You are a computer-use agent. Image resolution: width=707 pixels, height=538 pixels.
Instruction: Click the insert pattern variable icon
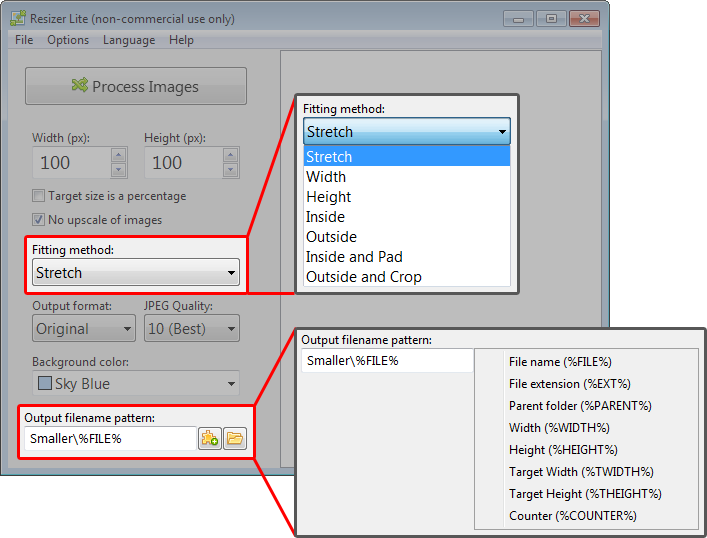(210, 439)
